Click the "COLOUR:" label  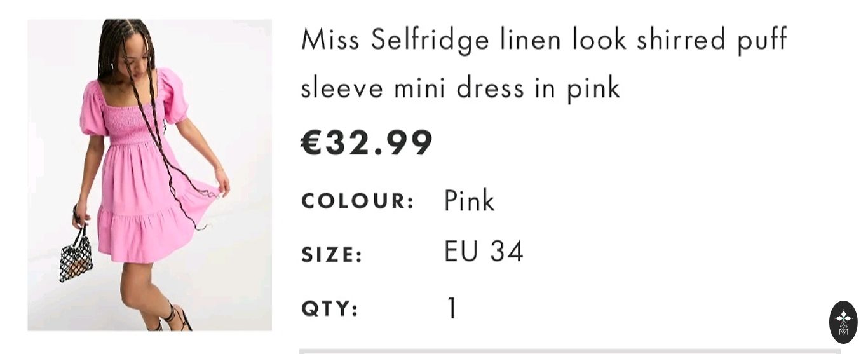point(358,201)
